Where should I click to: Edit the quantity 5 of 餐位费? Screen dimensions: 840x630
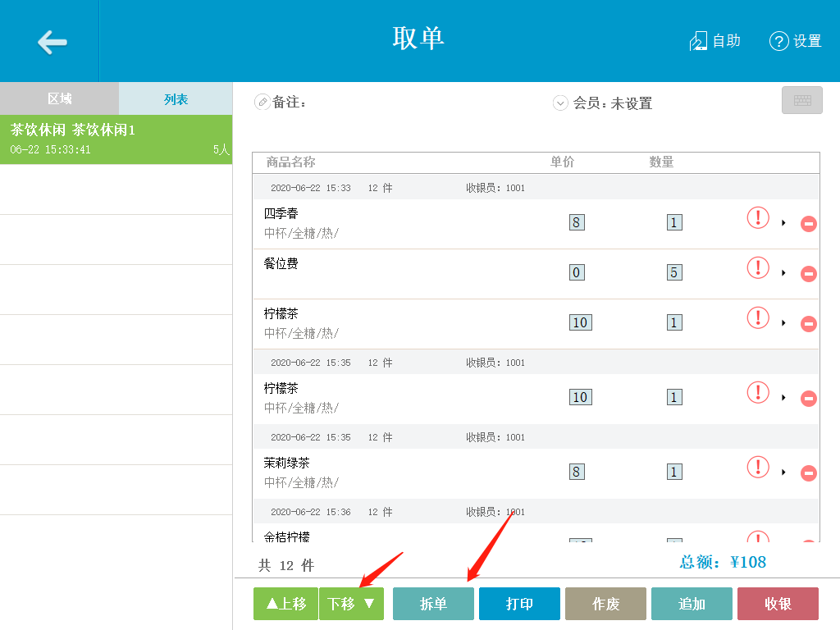(x=674, y=272)
